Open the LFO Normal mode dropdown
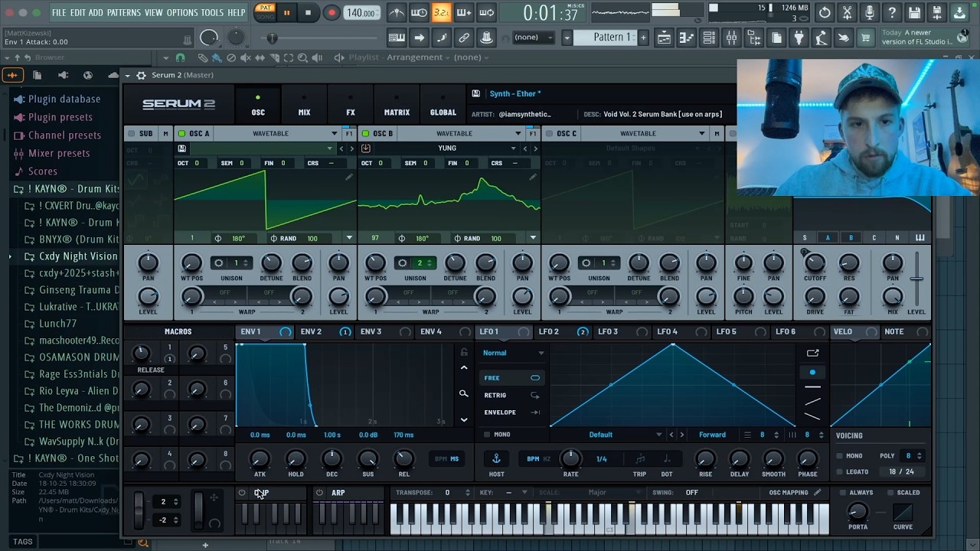 [x=513, y=353]
